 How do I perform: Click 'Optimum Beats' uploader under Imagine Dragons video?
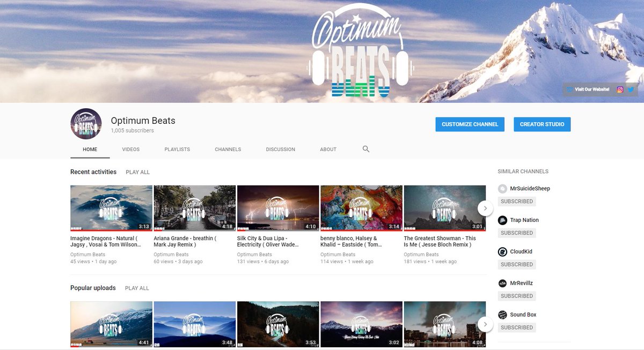coord(88,255)
